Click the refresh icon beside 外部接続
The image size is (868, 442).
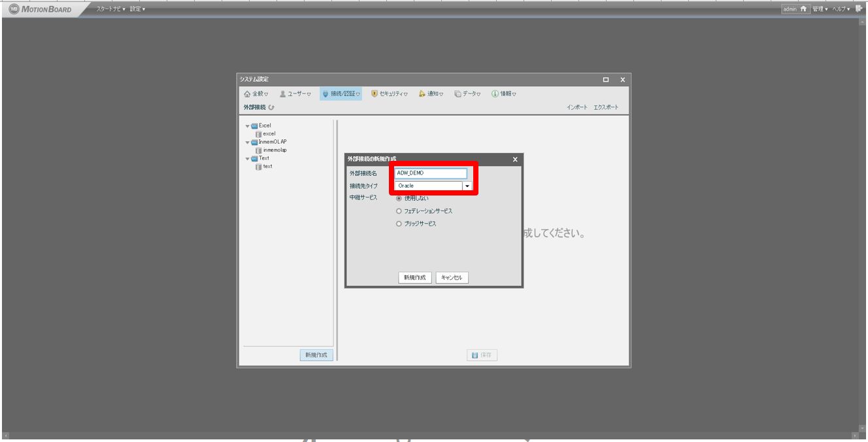[271, 107]
